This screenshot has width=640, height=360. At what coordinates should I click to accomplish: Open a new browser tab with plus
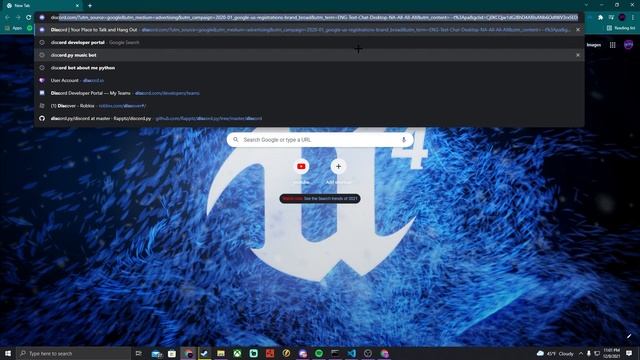(x=90, y=6)
